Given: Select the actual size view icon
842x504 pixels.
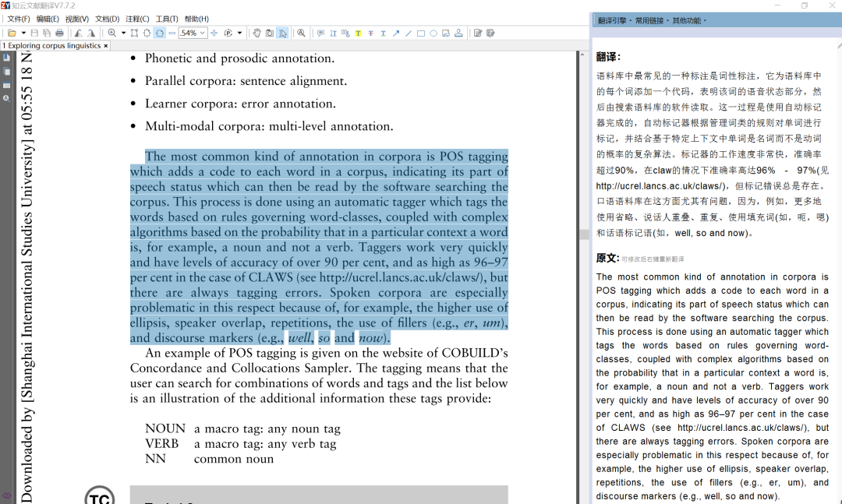Looking at the screenshot, I should tap(134, 33).
